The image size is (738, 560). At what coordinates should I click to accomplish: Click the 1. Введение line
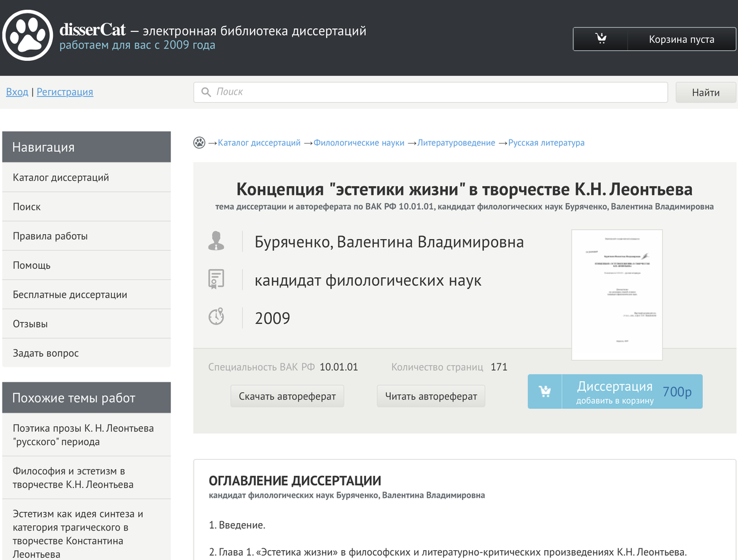click(237, 526)
